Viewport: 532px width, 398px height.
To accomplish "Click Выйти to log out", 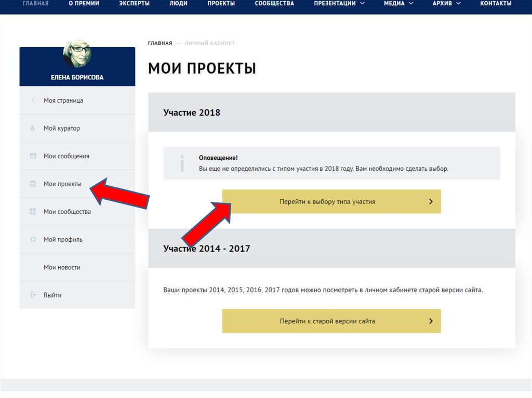I will 77,295.
